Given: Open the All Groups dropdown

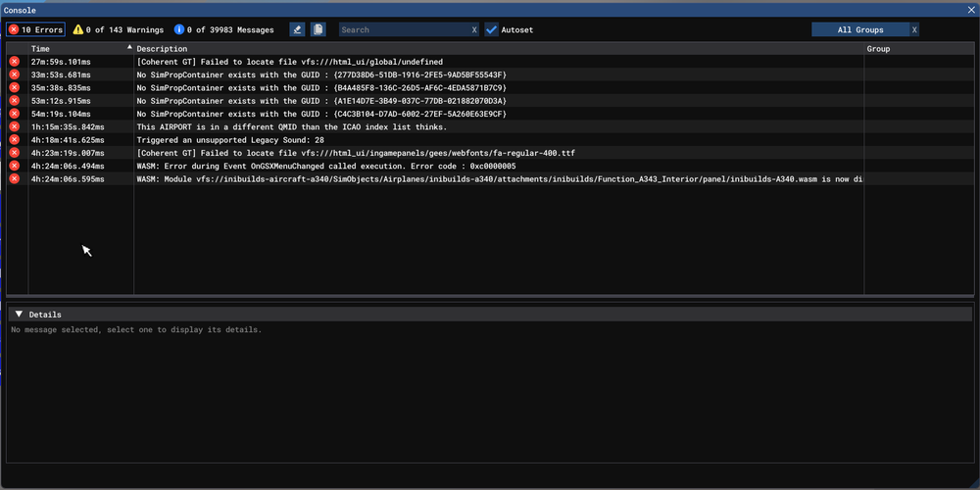Looking at the screenshot, I should (x=859, y=30).
